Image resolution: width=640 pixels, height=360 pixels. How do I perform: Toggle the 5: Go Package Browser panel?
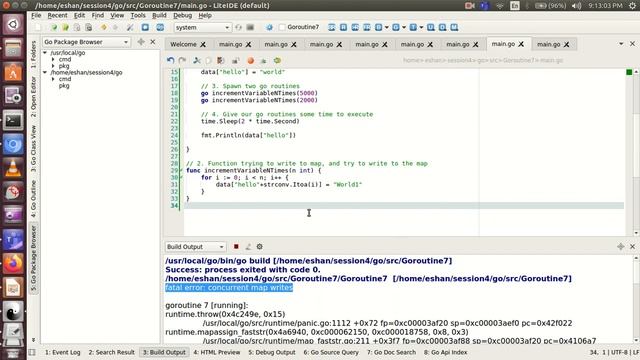tap(33, 258)
